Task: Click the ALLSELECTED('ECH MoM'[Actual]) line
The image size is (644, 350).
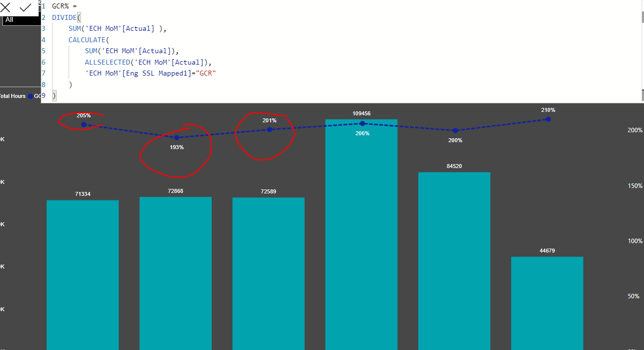Action: click(x=148, y=62)
